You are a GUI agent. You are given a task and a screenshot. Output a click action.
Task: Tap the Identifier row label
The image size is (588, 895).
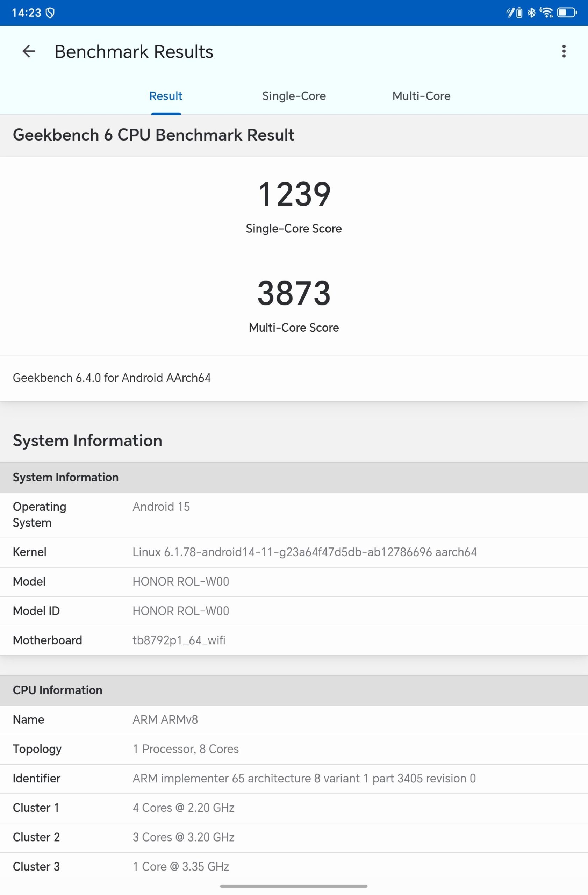coord(36,779)
